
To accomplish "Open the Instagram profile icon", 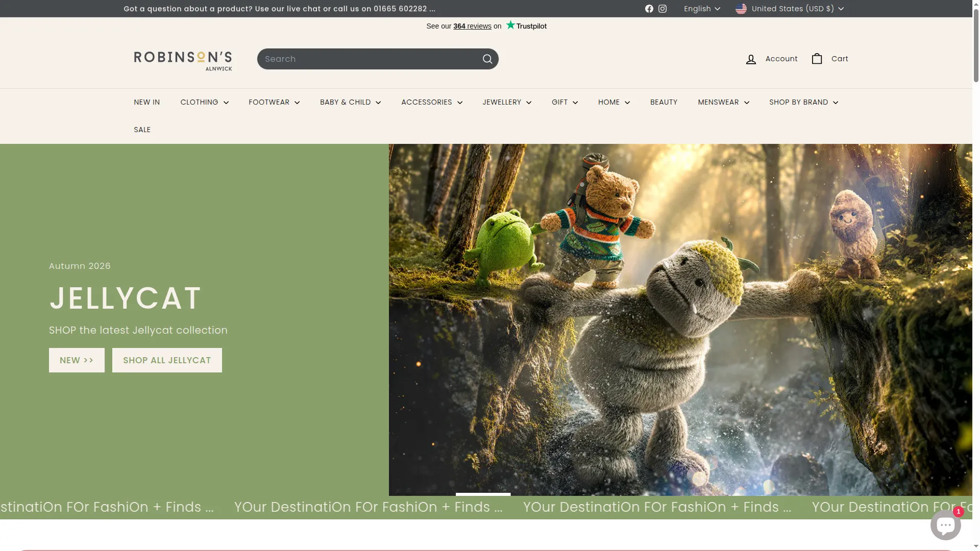I will (x=663, y=9).
